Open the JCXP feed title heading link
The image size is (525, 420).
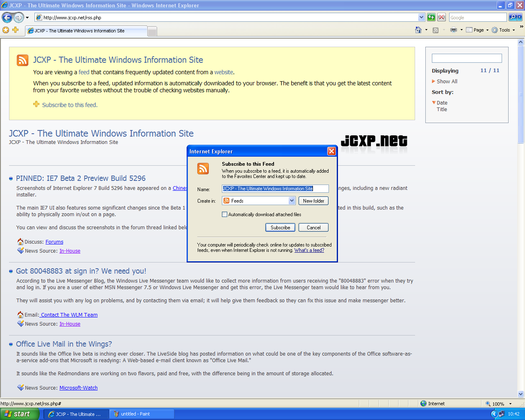tap(101, 133)
